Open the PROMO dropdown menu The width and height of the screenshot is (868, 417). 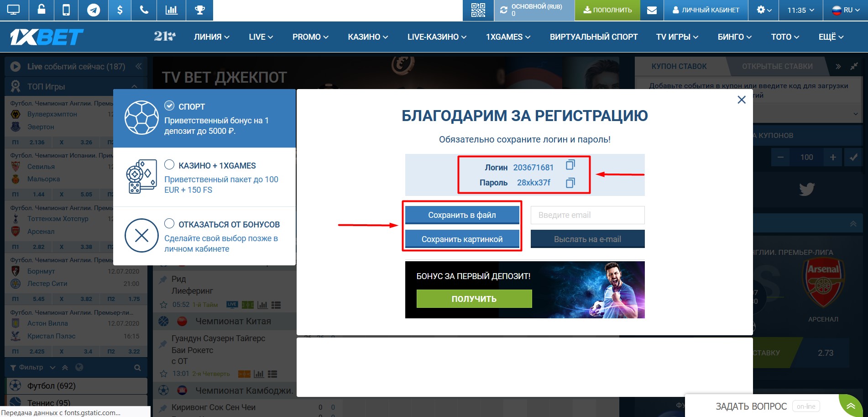(x=310, y=37)
